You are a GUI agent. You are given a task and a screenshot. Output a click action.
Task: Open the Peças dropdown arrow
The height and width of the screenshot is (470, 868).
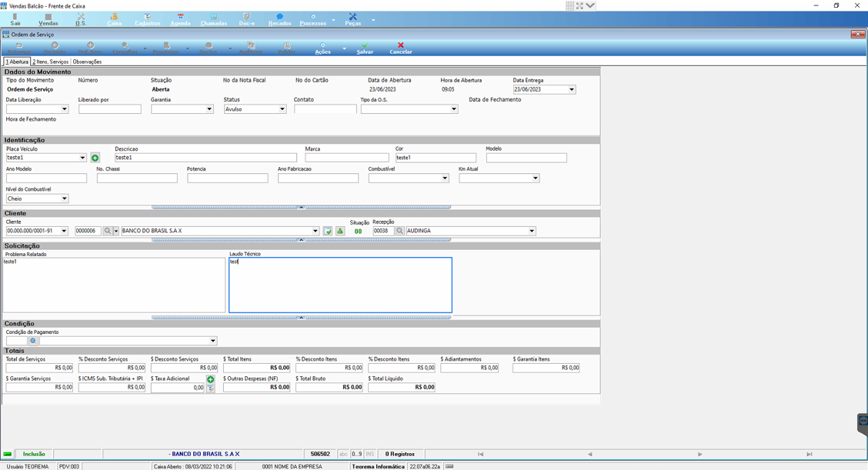373,20
